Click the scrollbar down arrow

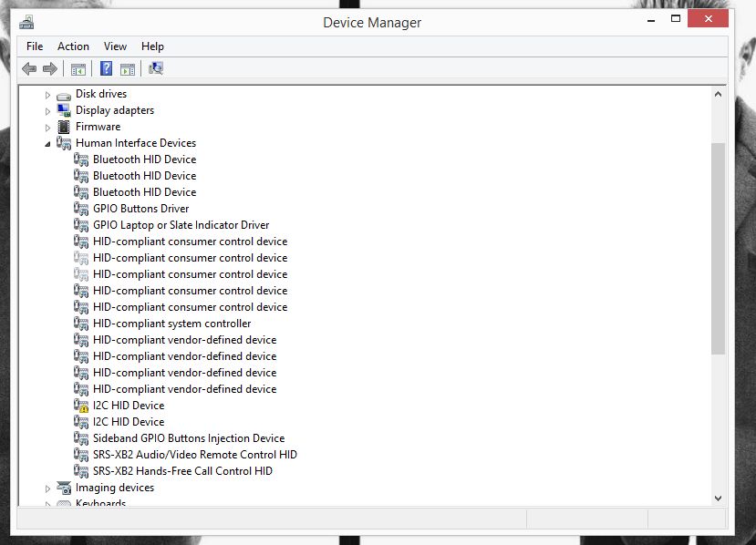[x=718, y=499]
